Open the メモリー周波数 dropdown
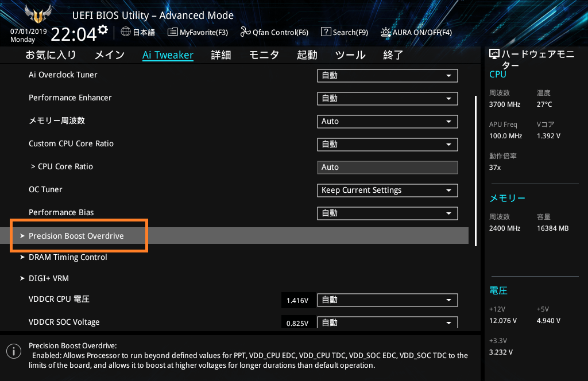 point(387,122)
